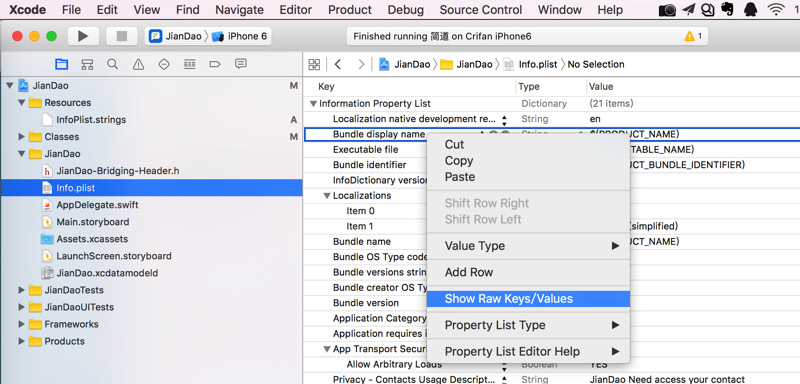
Task: Expand the Frameworks group
Action: [21, 324]
